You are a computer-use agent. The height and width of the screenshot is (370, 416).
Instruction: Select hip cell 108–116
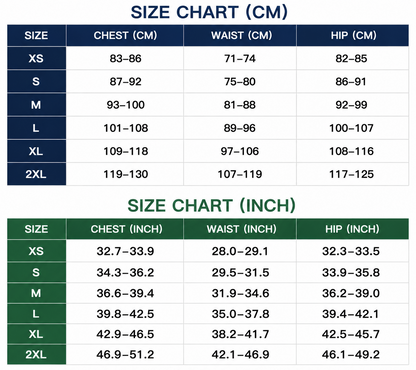point(353,151)
